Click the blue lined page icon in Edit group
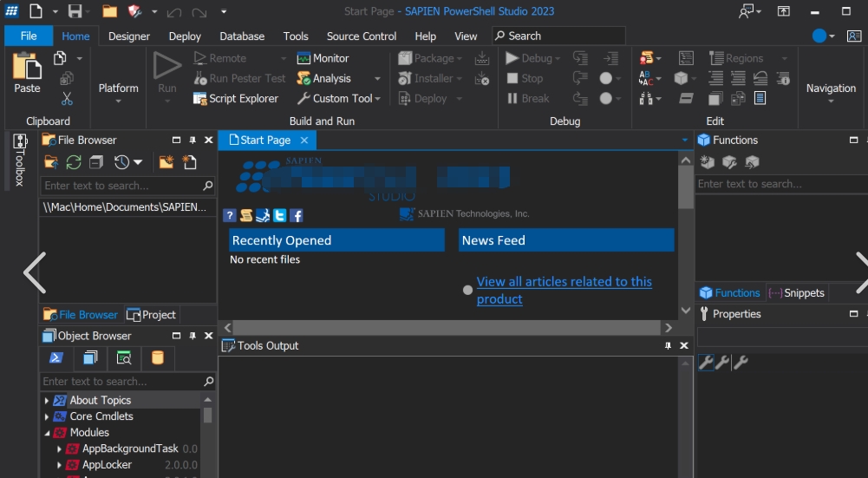The width and height of the screenshot is (868, 478). click(x=760, y=98)
